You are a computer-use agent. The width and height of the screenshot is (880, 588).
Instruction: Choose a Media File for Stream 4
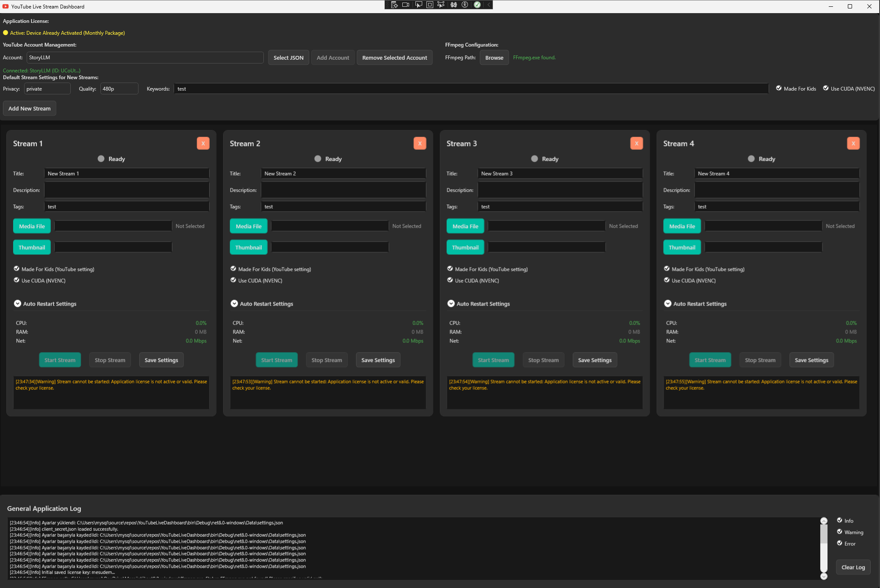[682, 226]
